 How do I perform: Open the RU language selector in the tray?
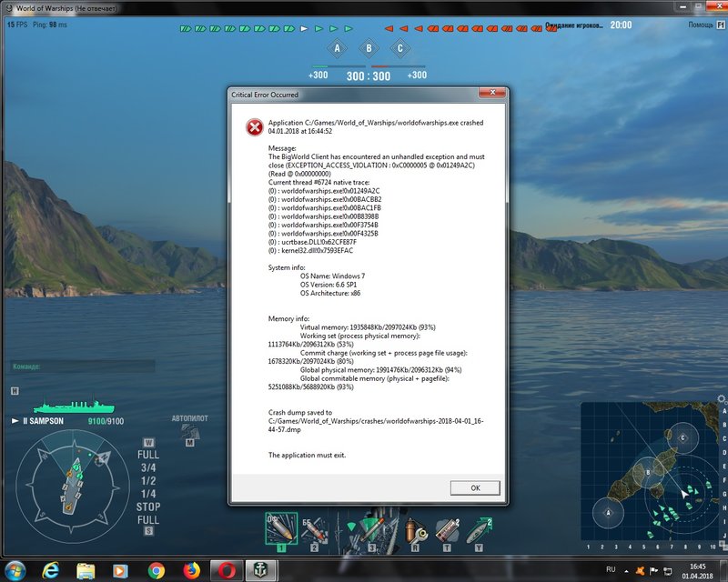click(610, 570)
